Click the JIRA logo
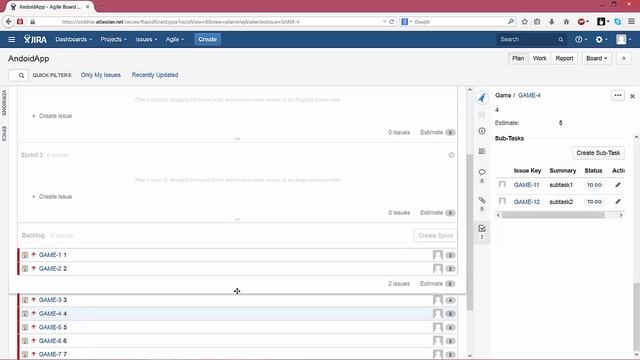The width and height of the screenshot is (640, 360). [x=35, y=39]
